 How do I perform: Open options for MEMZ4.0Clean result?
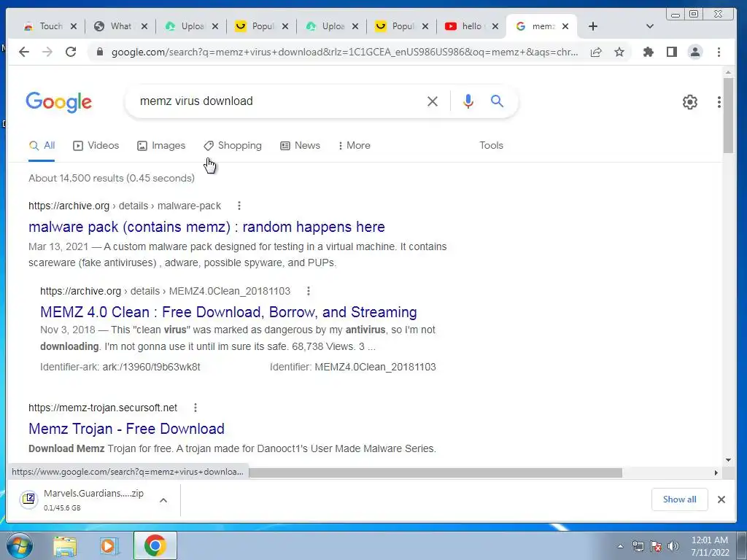tap(309, 291)
